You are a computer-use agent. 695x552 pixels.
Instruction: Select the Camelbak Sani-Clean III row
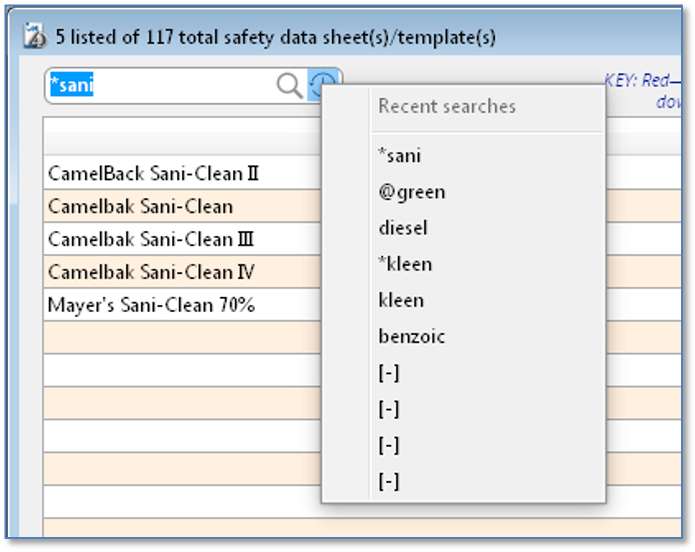pos(183,239)
